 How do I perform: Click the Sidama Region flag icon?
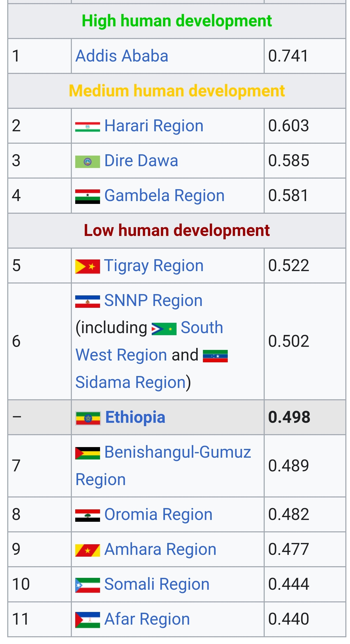[215, 356]
